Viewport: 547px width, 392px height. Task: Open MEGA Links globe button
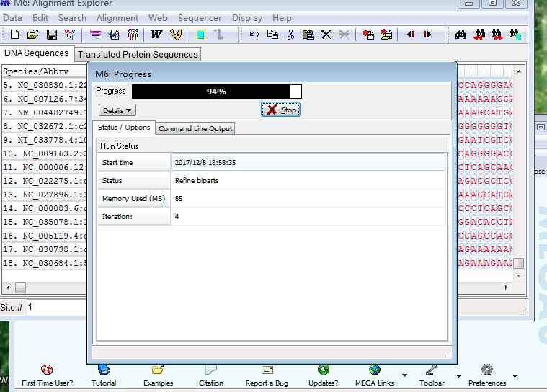(375, 375)
